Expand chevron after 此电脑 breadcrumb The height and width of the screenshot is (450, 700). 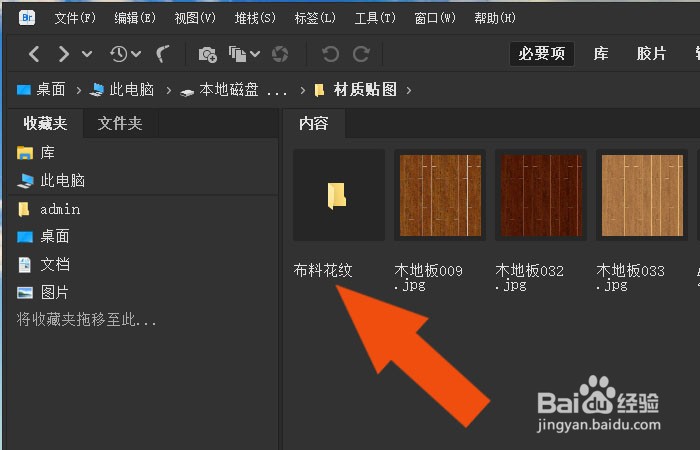168,91
